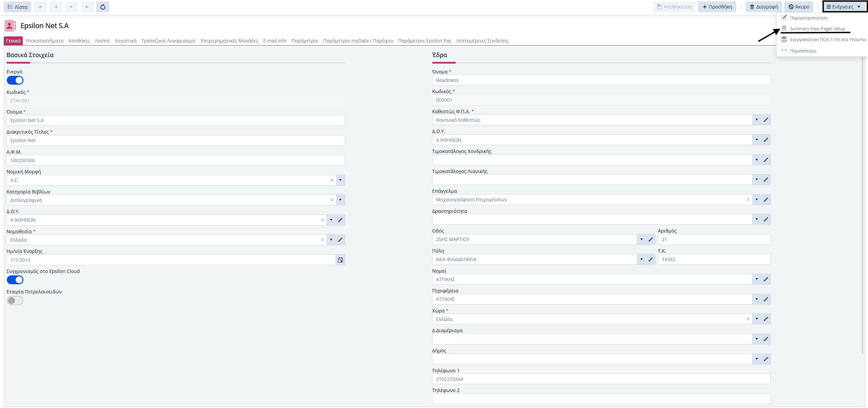Expand Καθεστώς Φ.Π.Α. dropdown

(756, 120)
